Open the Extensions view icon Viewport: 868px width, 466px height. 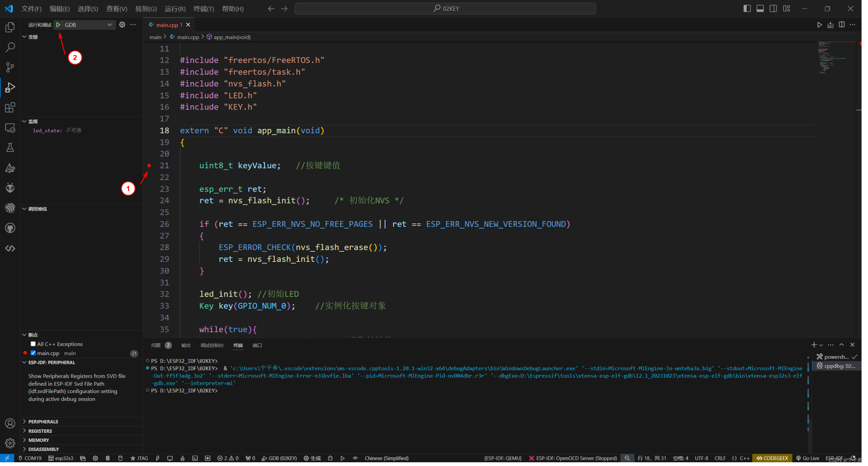(10, 108)
